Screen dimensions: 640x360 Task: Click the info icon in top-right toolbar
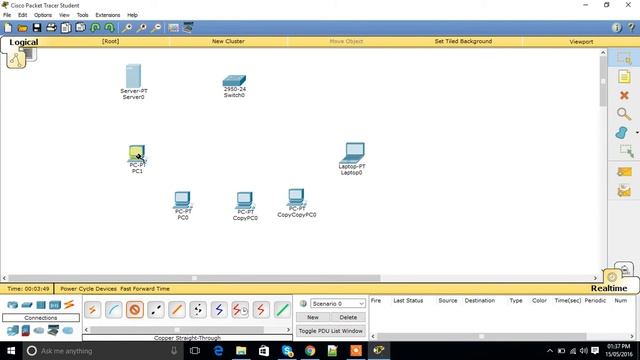tap(617, 27)
